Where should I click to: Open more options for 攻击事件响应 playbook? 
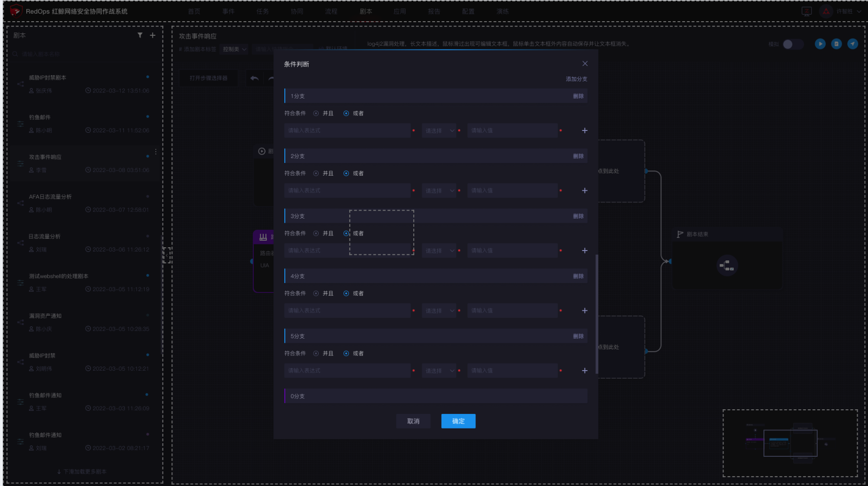pyautogui.click(x=156, y=152)
